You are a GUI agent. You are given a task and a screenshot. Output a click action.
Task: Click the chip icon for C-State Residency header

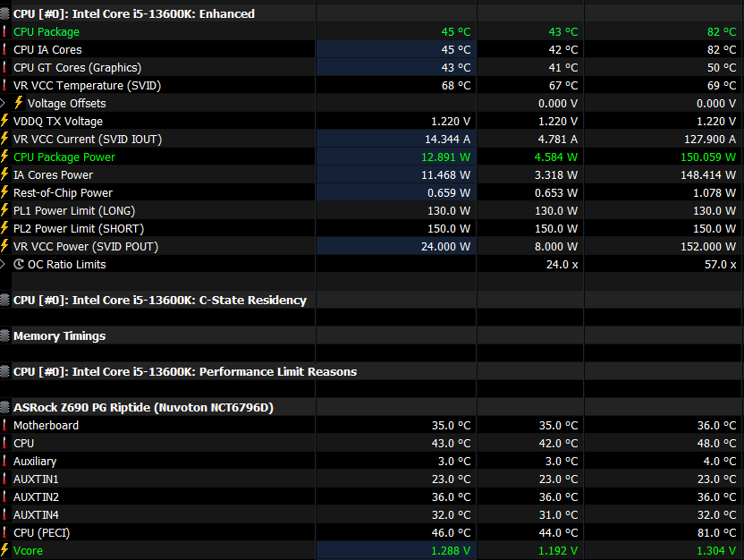(x=4, y=300)
